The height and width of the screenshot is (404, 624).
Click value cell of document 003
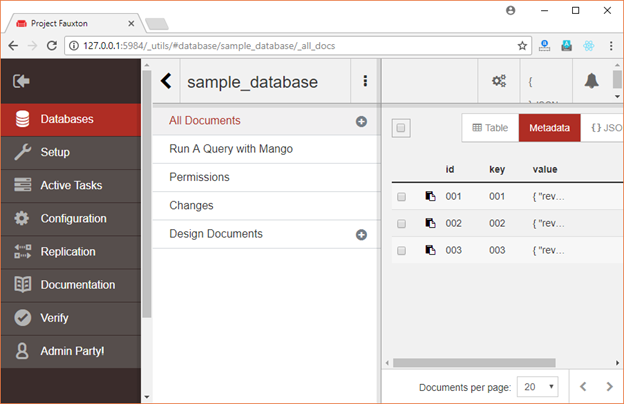548,250
